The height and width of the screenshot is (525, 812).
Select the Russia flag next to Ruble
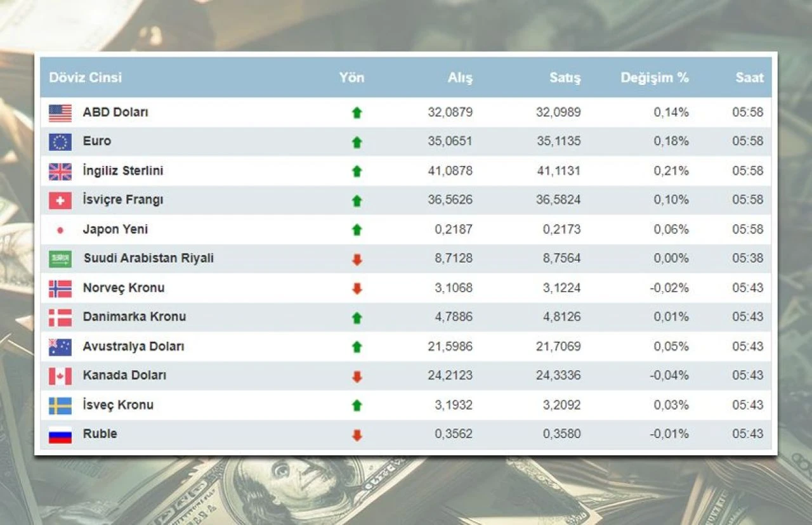point(60,434)
